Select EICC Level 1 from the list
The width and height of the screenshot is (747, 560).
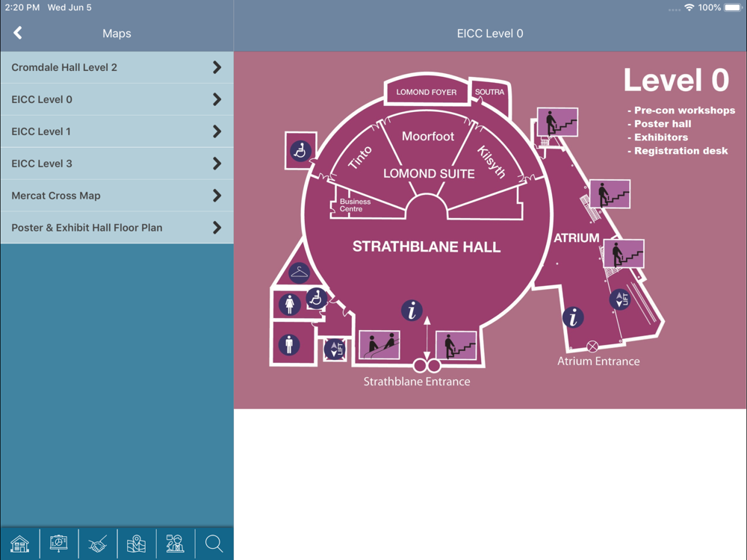117,131
